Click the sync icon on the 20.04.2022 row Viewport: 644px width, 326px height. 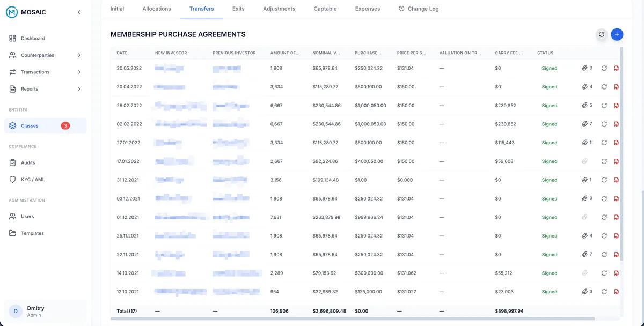click(x=604, y=87)
